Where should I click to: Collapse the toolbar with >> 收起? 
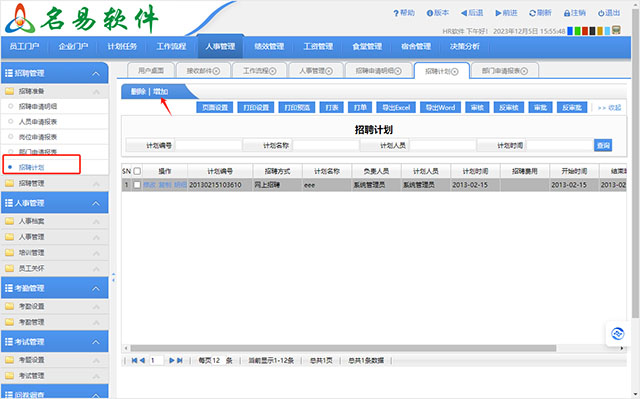609,108
